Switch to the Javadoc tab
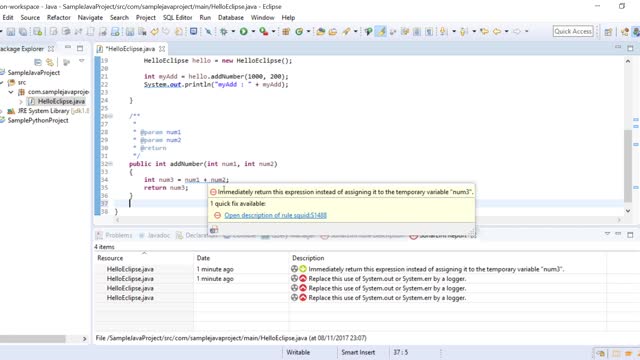Screen dimensions: 640x360 tap(154, 236)
